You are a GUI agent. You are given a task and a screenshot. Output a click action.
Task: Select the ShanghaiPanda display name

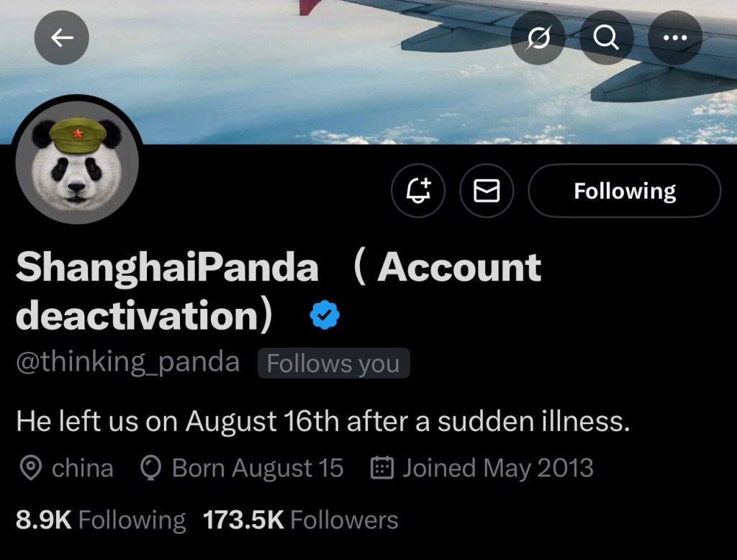click(x=167, y=267)
